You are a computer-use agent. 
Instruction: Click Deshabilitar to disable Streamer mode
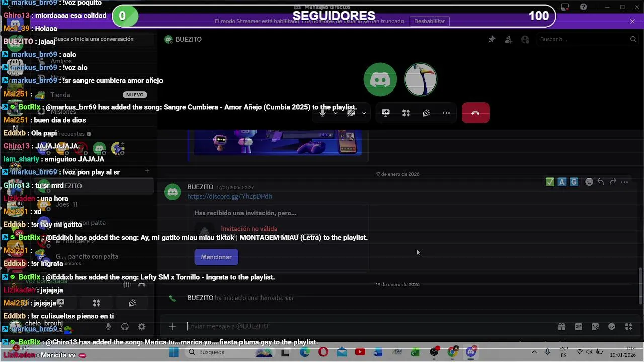click(x=429, y=21)
